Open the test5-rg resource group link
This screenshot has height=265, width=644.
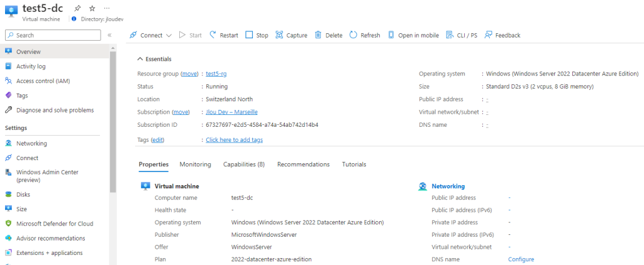tap(216, 74)
